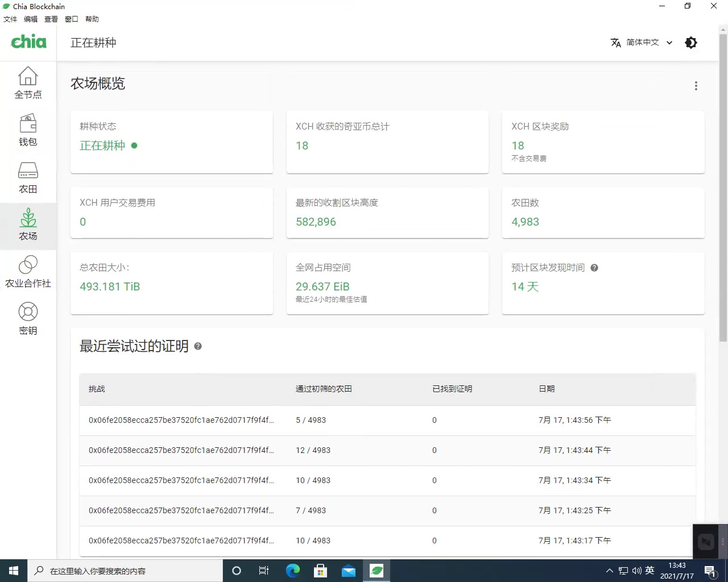Toggle dark mode with the brightness icon
This screenshot has width=728, height=582.
[691, 43]
